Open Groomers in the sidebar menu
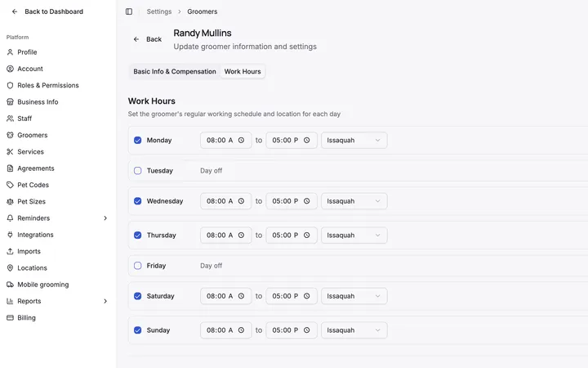The width and height of the screenshot is (588, 368). pyautogui.click(x=32, y=135)
